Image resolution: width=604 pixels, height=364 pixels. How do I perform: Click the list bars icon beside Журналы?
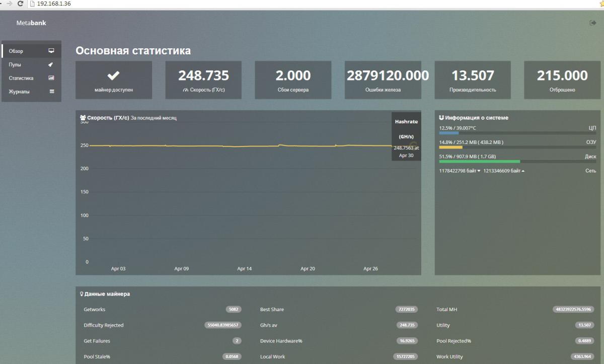(51, 92)
